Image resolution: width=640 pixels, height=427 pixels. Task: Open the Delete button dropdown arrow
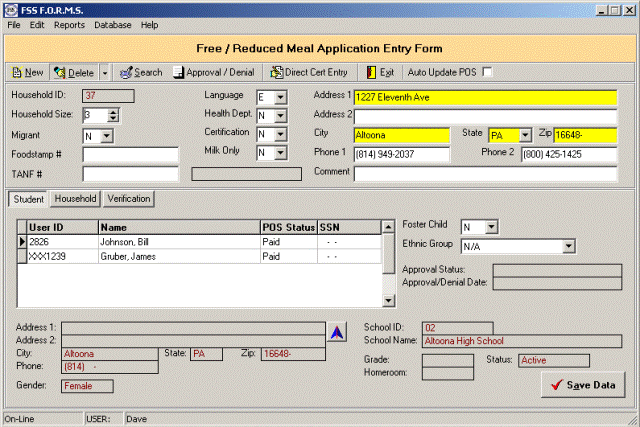tap(105, 73)
